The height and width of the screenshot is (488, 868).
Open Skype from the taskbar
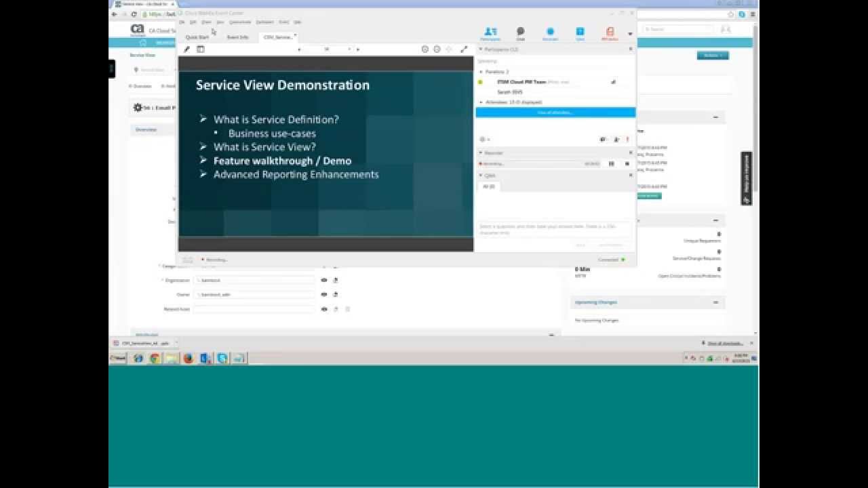pos(222,359)
